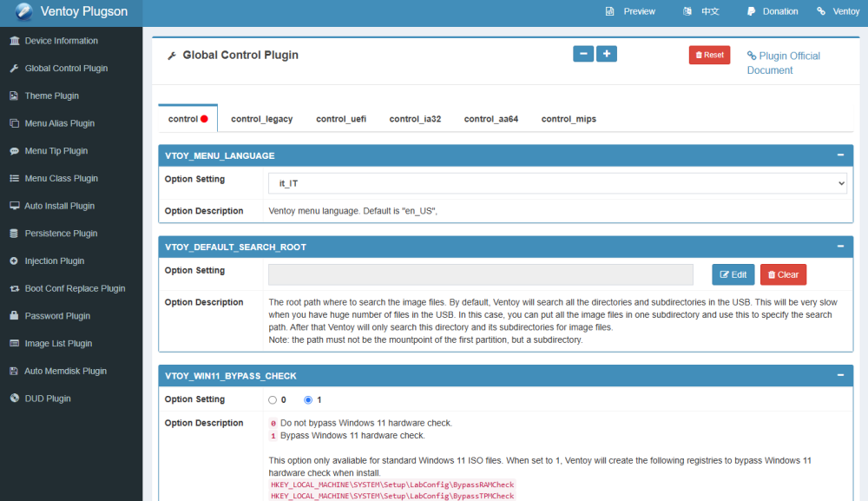Switch to the control_mips tab

569,119
